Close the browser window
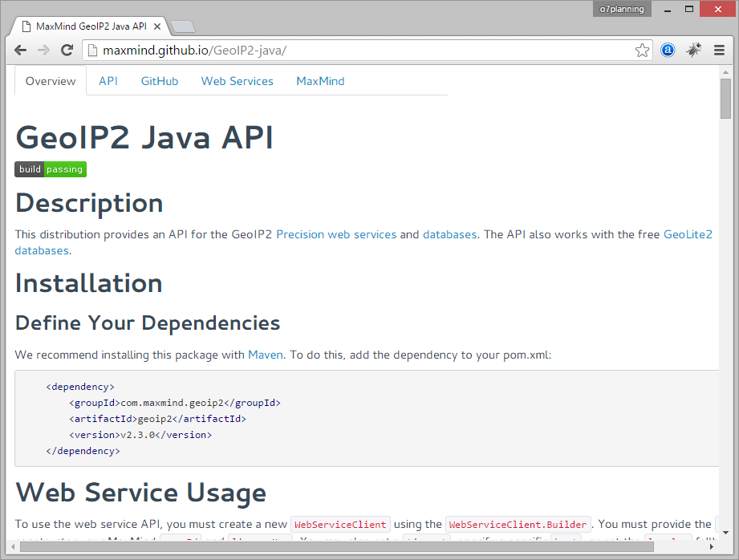The width and height of the screenshot is (739, 560). click(718, 9)
